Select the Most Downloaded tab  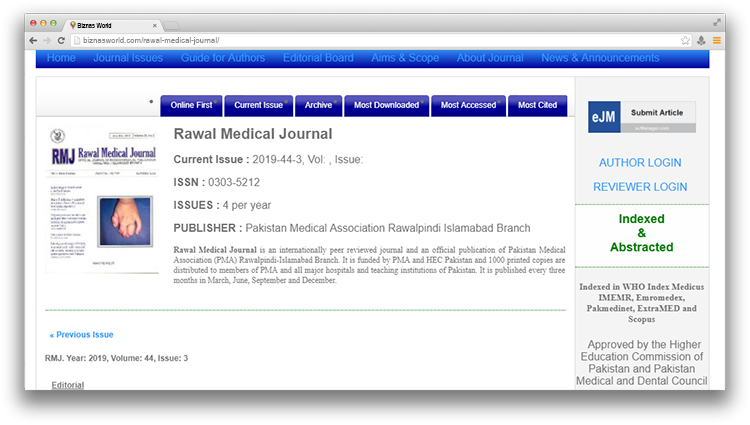387,105
